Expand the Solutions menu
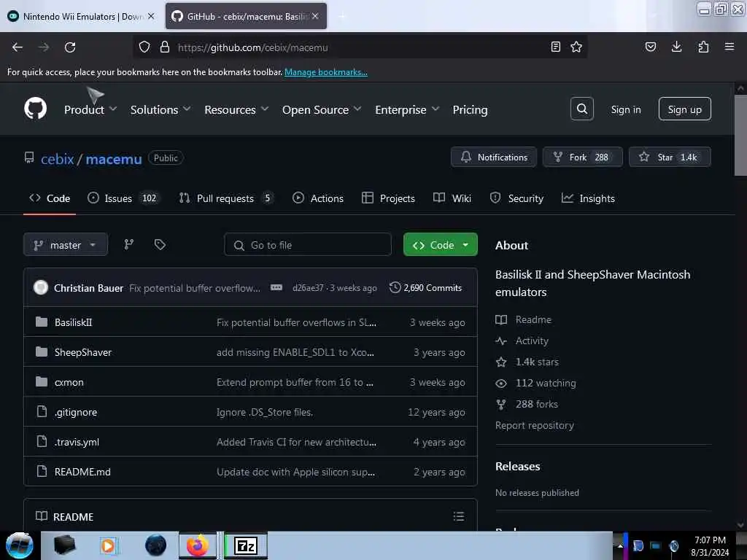This screenshot has height=560, width=747. tap(160, 109)
